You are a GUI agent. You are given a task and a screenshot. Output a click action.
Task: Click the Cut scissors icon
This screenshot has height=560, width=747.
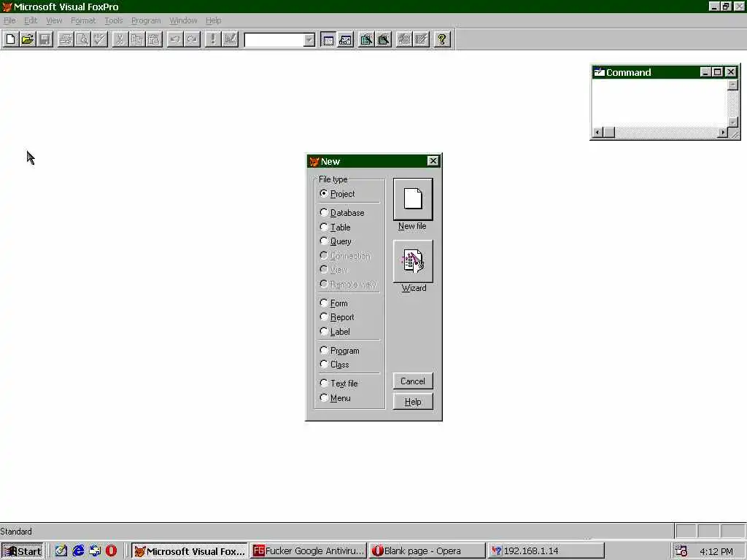pos(120,39)
